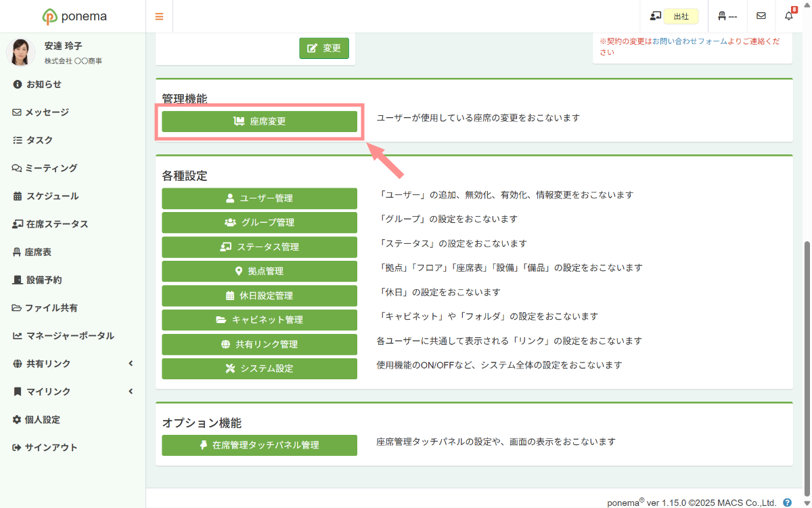Click the chair icon beside 座席表
The height and width of the screenshot is (508, 812).
(16, 252)
